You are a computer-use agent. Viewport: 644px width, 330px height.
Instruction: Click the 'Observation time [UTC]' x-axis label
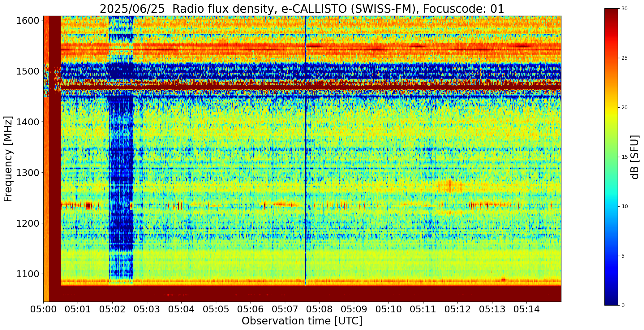point(302,321)
